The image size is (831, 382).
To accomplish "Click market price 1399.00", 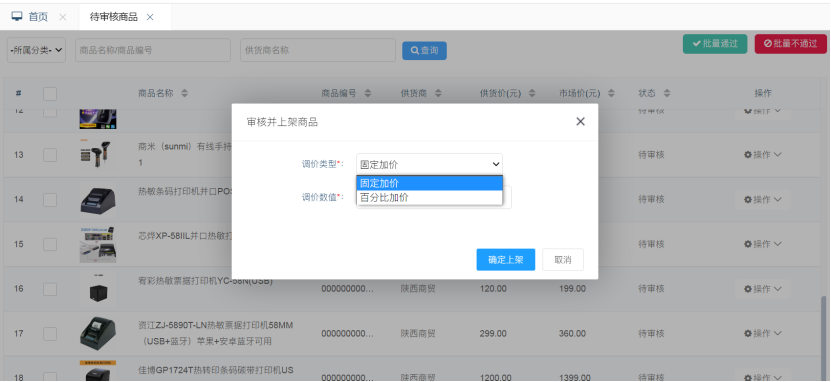I will point(574,378).
